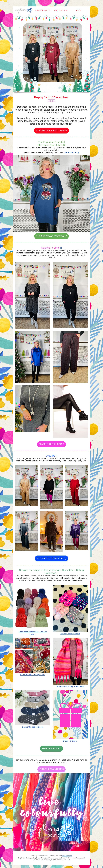Open the Facebook Group link
The image size is (103, 868).
72,152
